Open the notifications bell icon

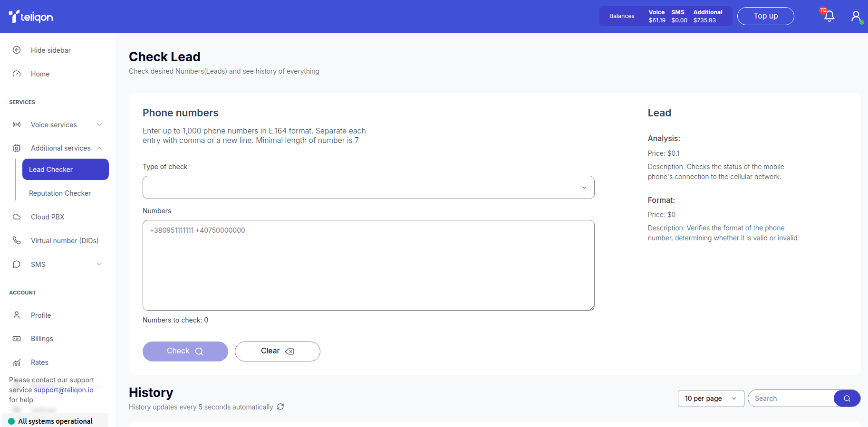coord(829,16)
